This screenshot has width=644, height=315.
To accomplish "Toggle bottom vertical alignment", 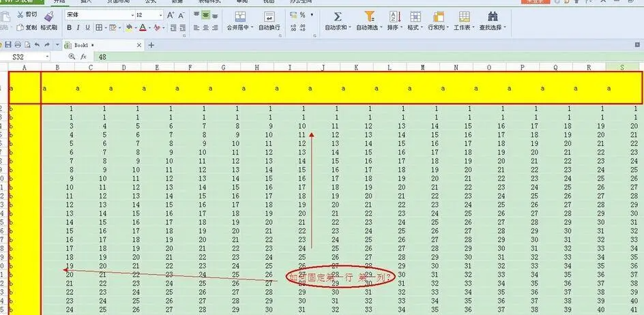I will click(215, 15).
